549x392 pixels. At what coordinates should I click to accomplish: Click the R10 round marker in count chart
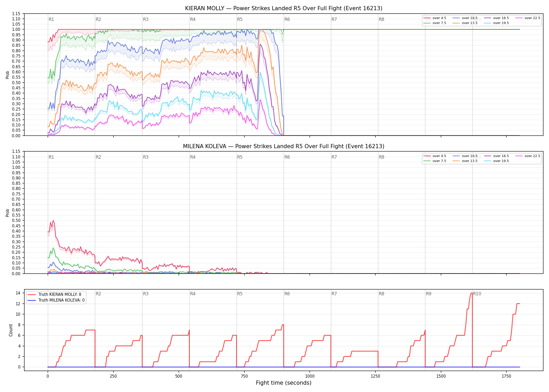(477, 294)
